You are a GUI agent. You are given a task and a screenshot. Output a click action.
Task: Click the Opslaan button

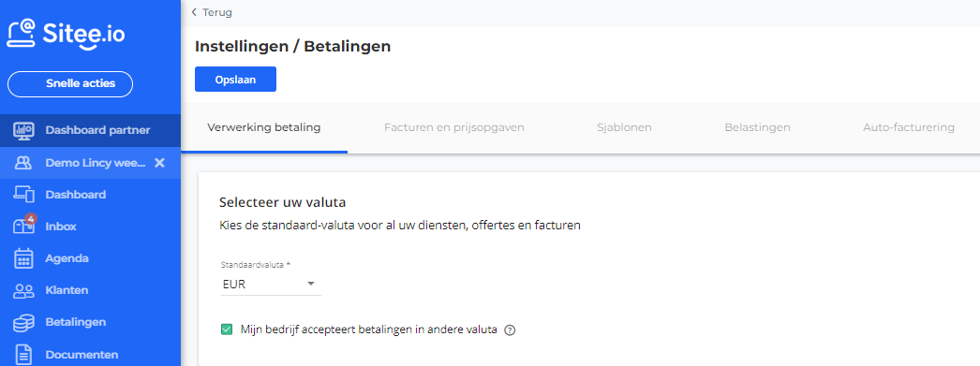click(x=235, y=80)
